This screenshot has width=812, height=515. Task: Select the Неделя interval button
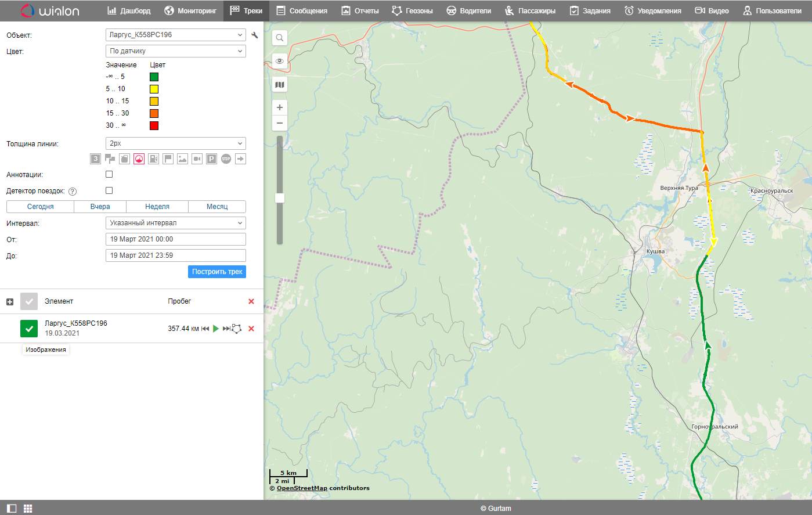tap(157, 207)
